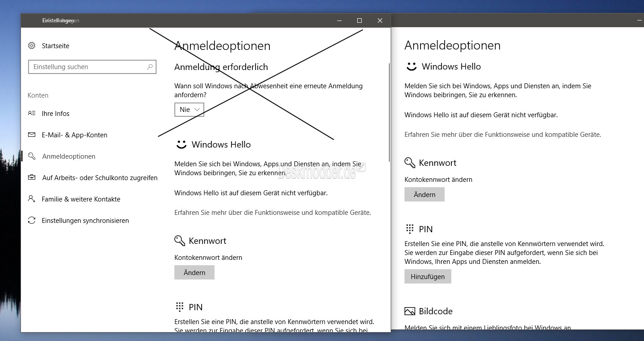This screenshot has width=644, height=341.
Task: Go to Startseite
Action: point(55,45)
